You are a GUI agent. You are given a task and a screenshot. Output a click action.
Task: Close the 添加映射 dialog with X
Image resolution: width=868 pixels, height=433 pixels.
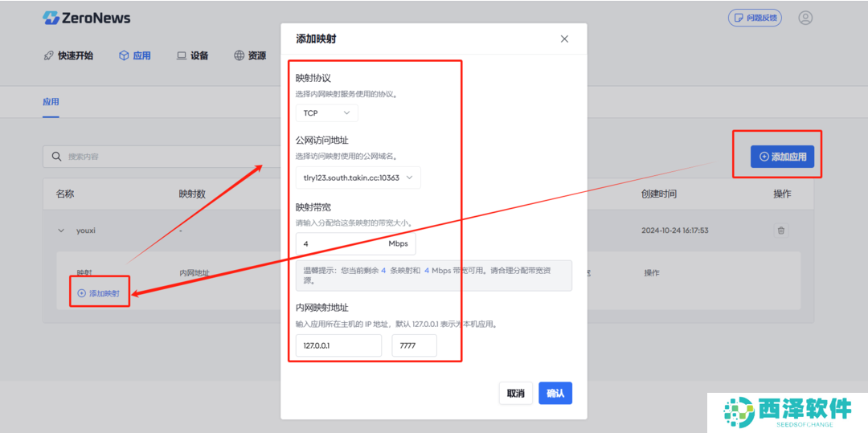click(564, 39)
